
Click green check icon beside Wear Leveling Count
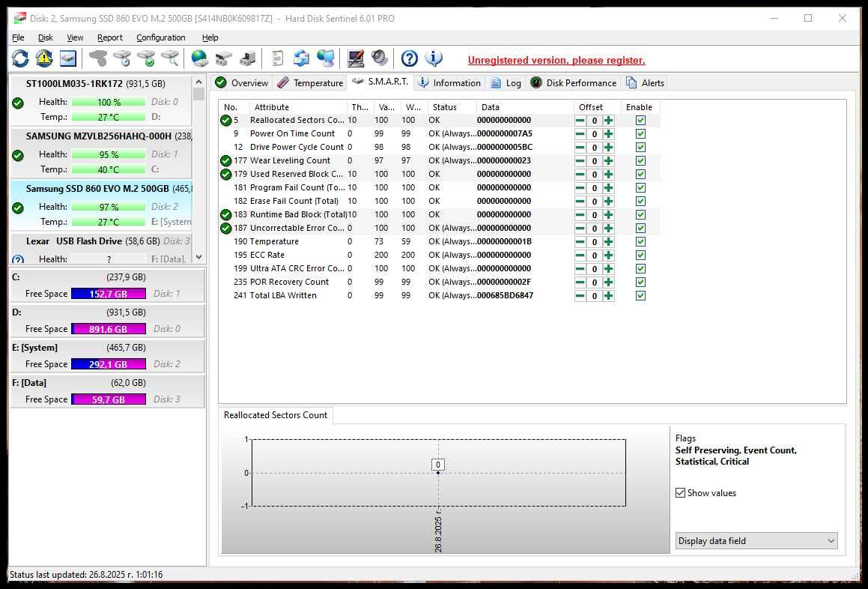pos(226,160)
